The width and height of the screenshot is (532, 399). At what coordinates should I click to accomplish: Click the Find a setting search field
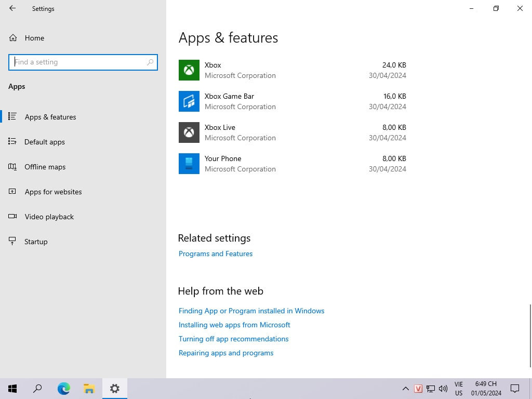coord(78,62)
